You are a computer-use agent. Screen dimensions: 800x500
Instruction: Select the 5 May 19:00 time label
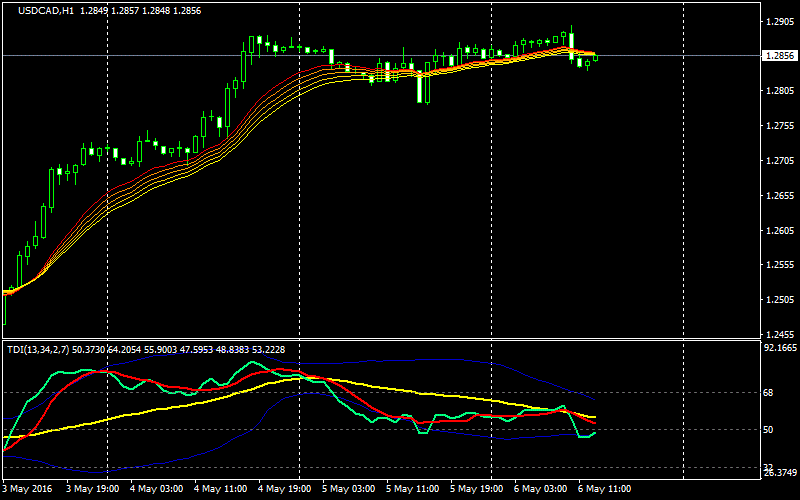pos(476,490)
